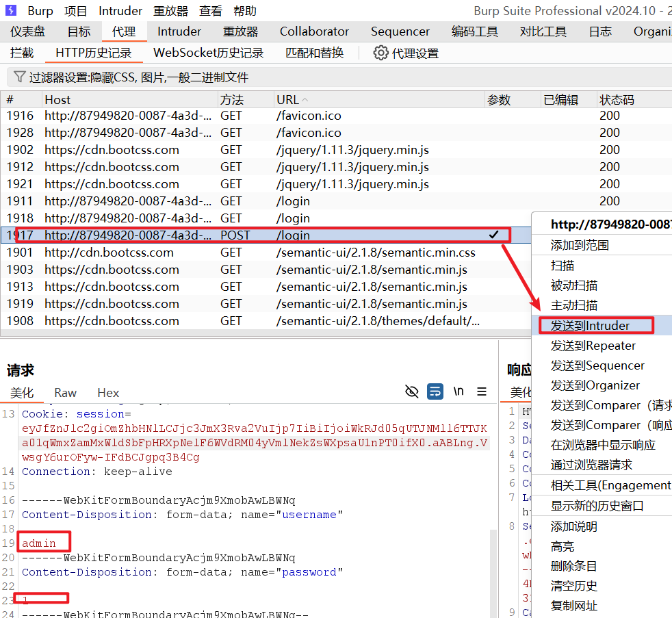Choose 显示新的历史窗口 in context menu
The width and height of the screenshot is (672, 618).
602,506
